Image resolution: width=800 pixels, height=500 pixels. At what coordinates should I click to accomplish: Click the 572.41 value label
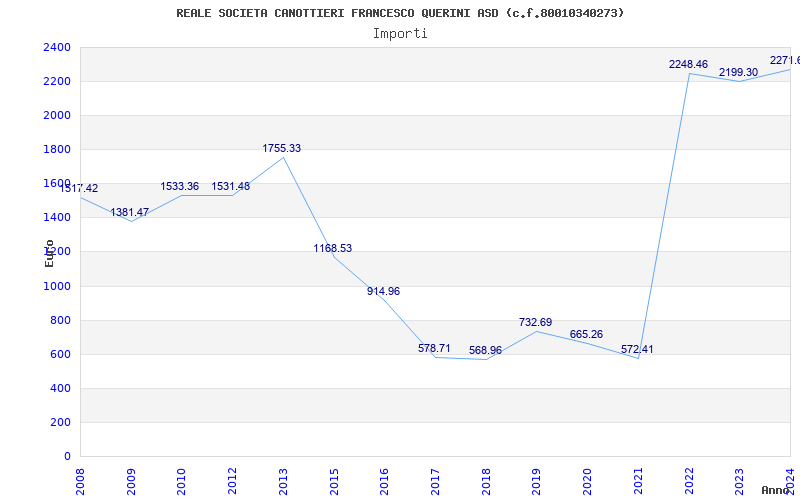click(x=637, y=349)
